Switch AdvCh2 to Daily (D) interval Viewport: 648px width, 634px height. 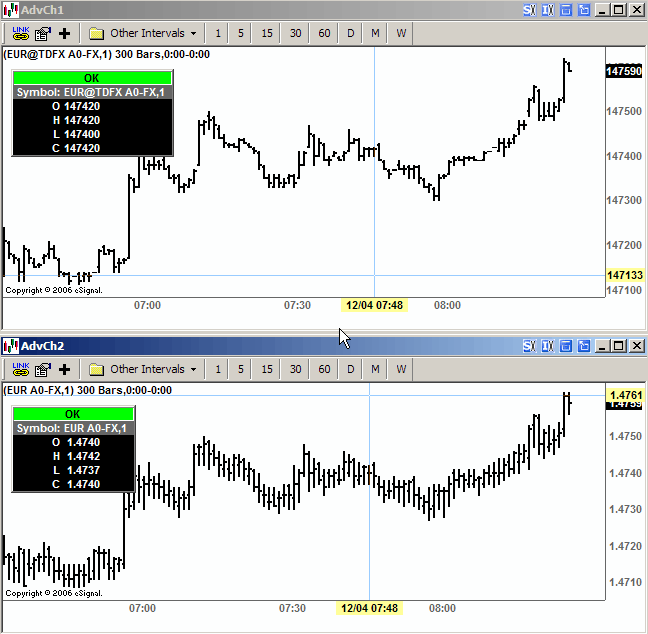[x=350, y=369]
